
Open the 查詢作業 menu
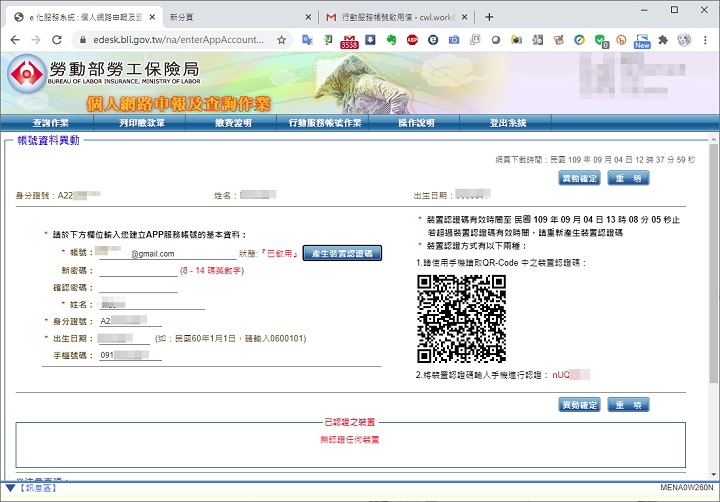[x=51, y=123]
